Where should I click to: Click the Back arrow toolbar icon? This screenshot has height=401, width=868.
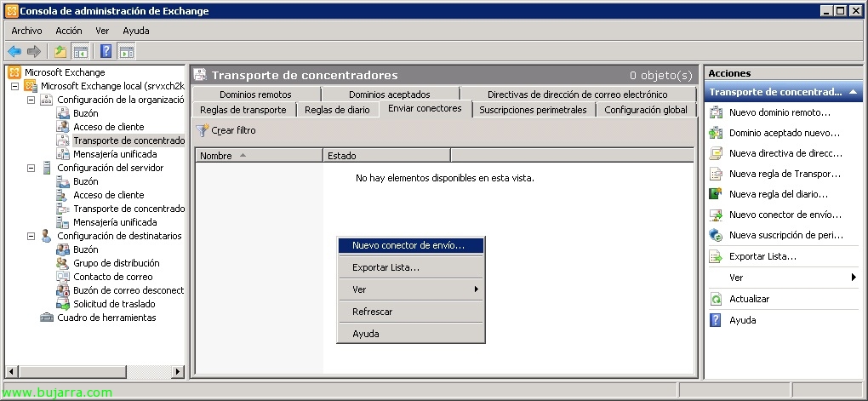(x=14, y=52)
